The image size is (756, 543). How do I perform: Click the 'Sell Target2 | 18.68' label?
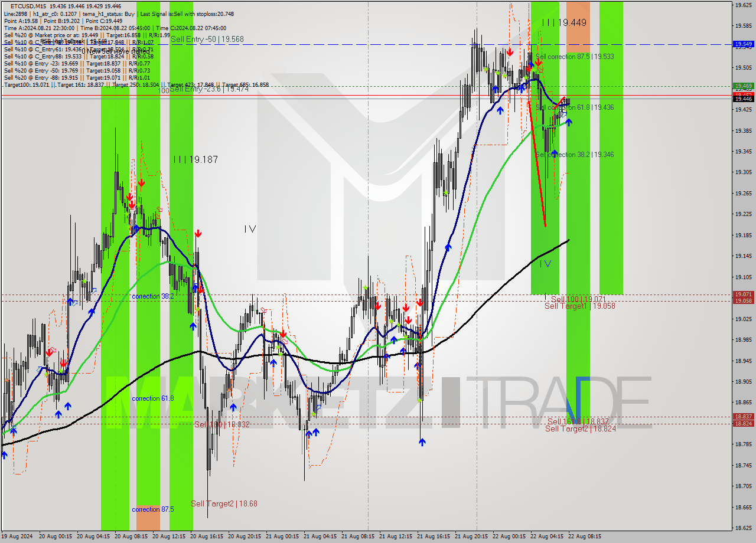224,503
